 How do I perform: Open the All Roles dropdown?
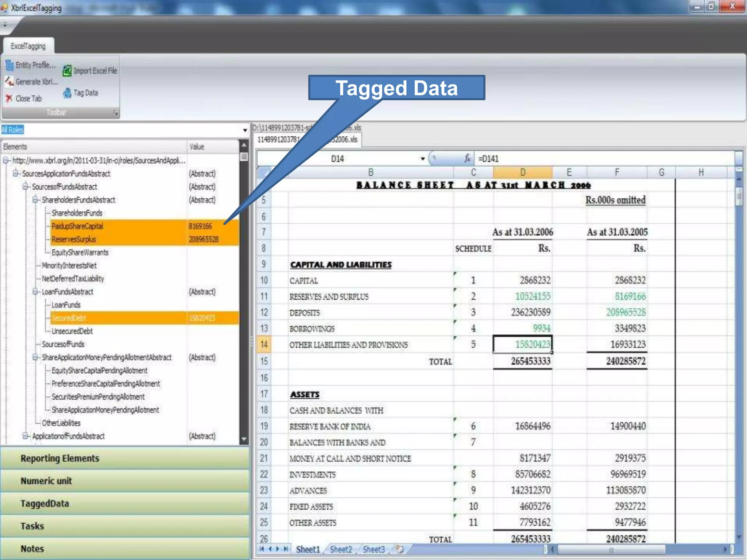(x=245, y=130)
